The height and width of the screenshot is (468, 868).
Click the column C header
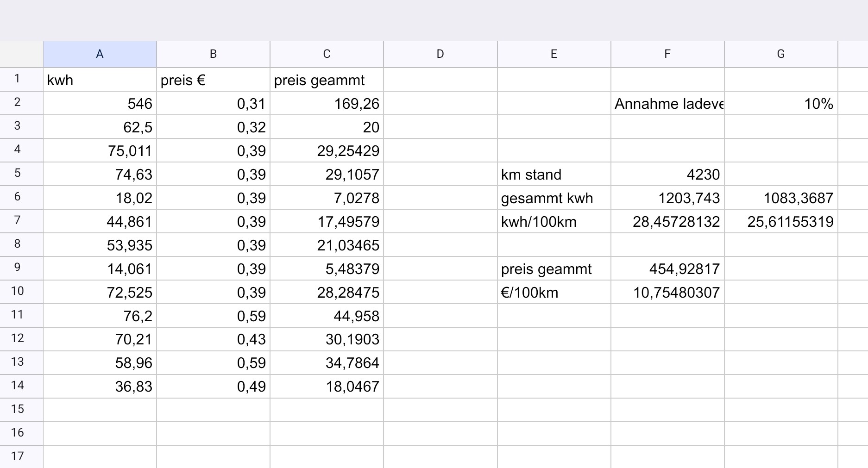pos(327,54)
